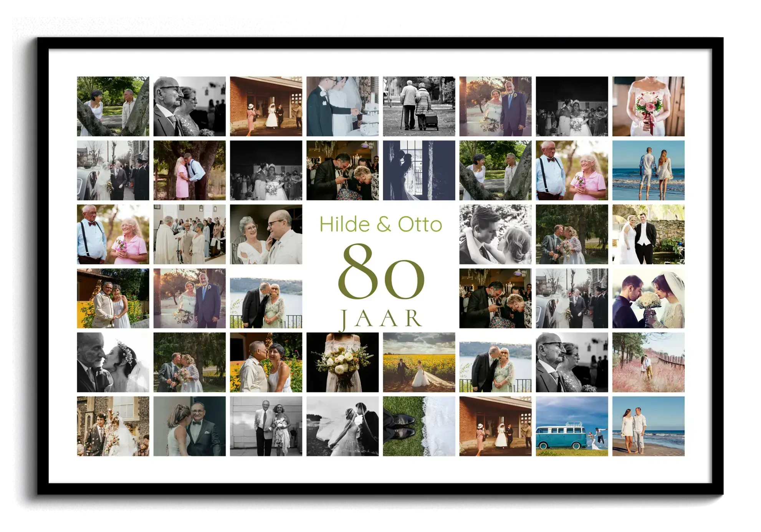
Task: Click the black-and-white veil kiss photo
Action: [342, 426]
